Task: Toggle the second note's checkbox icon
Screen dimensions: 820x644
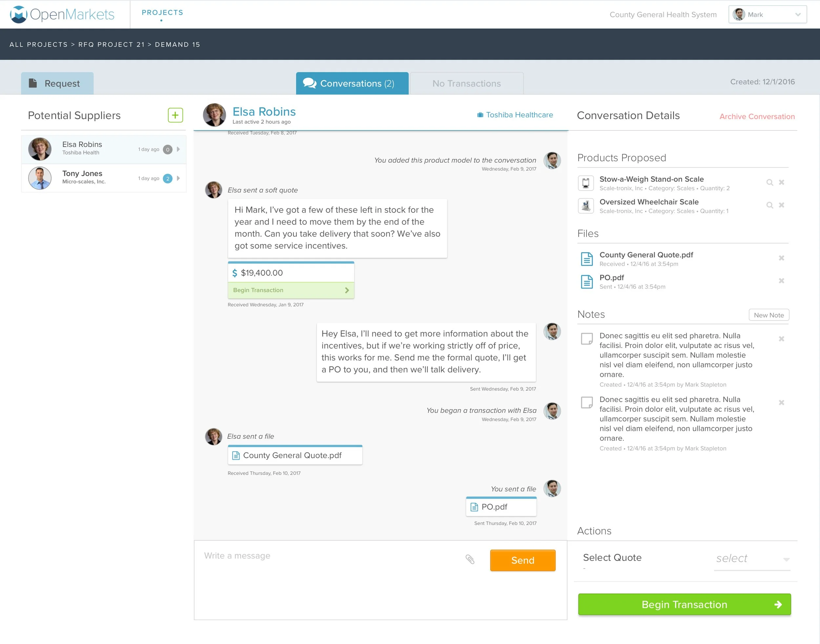Action: tap(586, 402)
